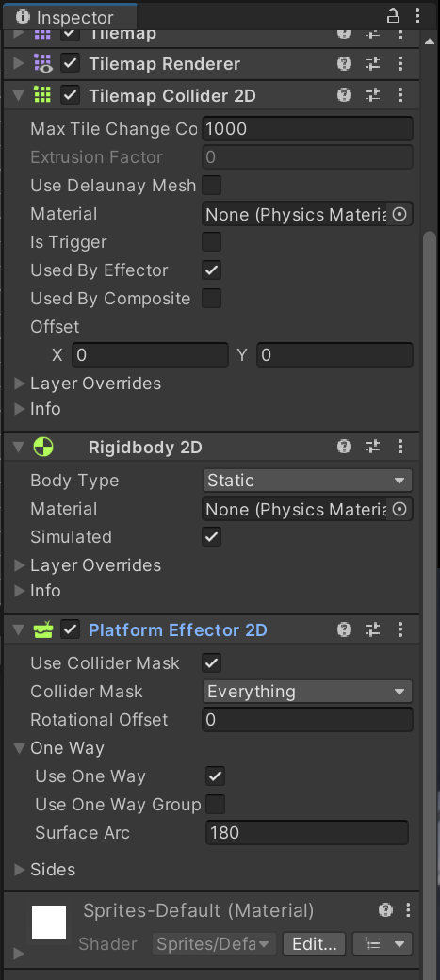Open Platform Effector 2D preset icon
Screen dimensions: 440x980
pos(372,629)
